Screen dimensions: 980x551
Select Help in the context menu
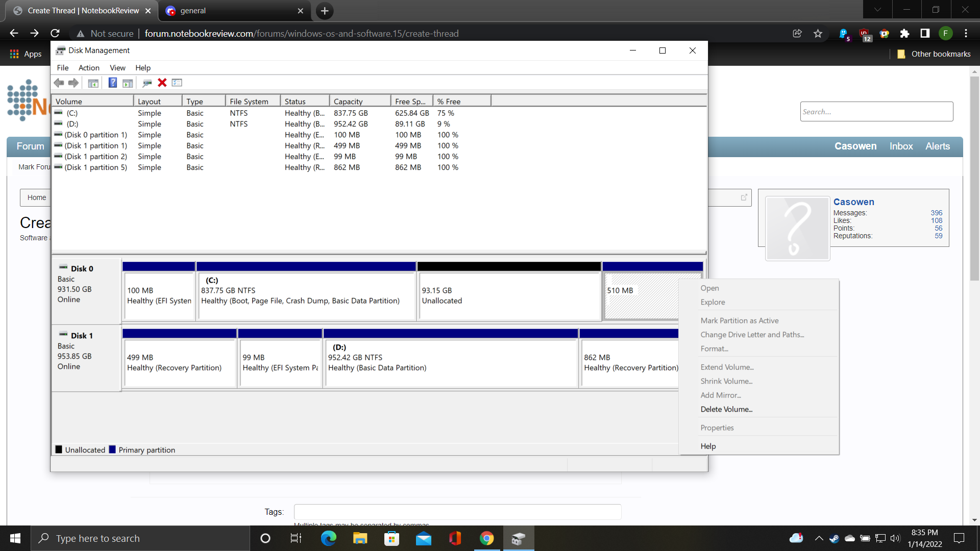[x=708, y=446]
